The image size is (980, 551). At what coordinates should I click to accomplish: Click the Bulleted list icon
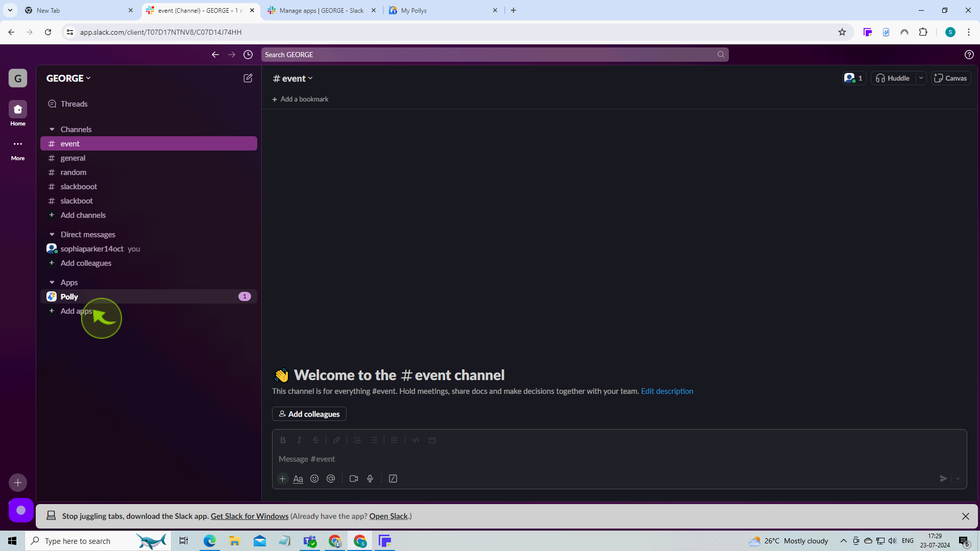click(374, 440)
